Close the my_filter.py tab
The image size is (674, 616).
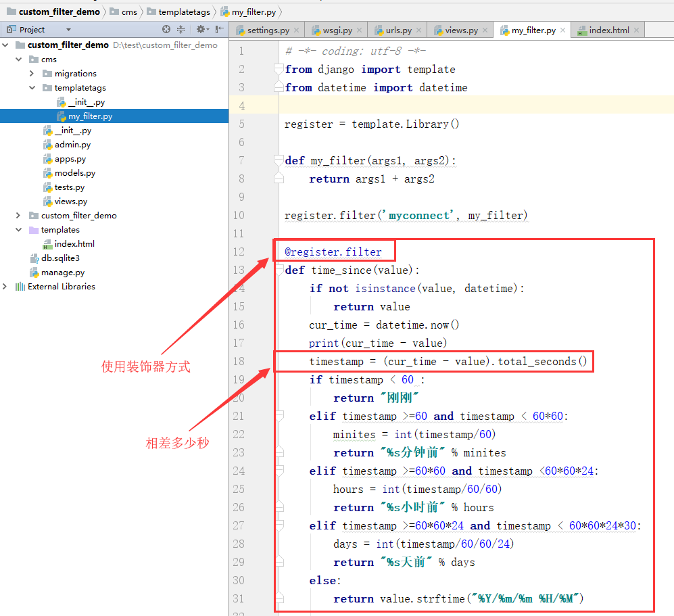click(562, 30)
